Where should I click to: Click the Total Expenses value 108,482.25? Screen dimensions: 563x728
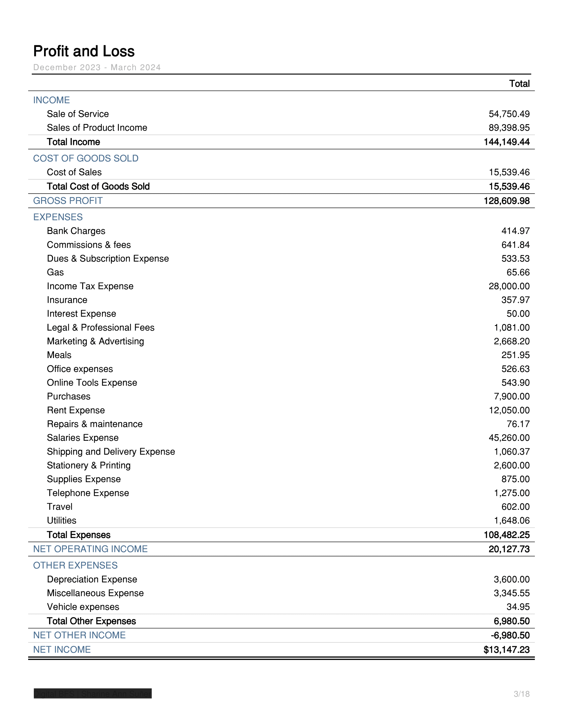click(x=506, y=535)
